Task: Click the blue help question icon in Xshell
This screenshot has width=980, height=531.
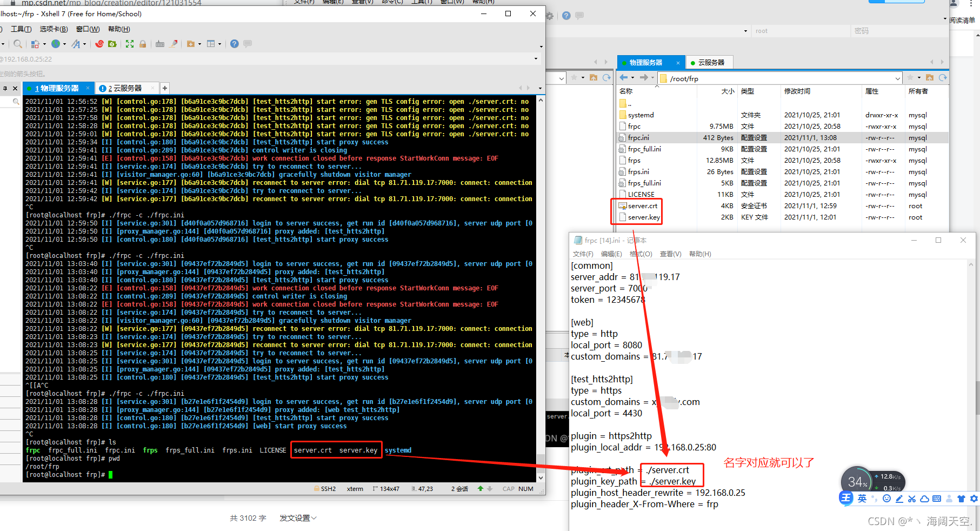Action: point(234,44)
